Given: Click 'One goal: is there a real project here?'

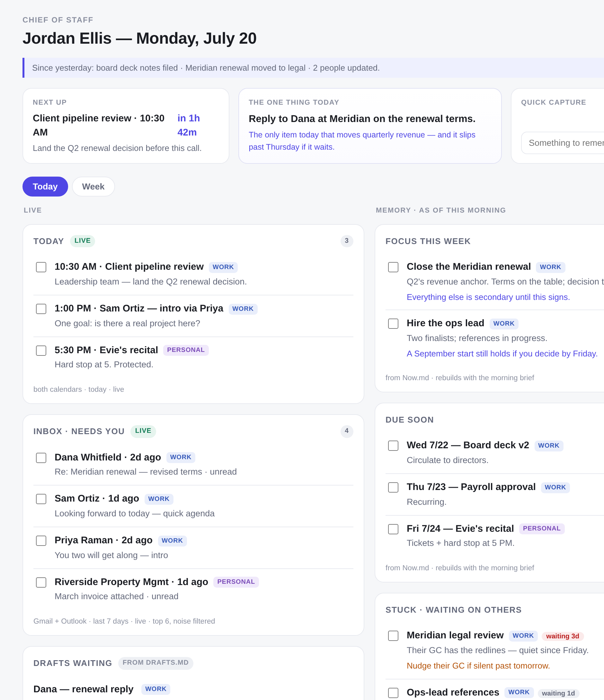Looking at the screenshot, I should pos(128,324).
